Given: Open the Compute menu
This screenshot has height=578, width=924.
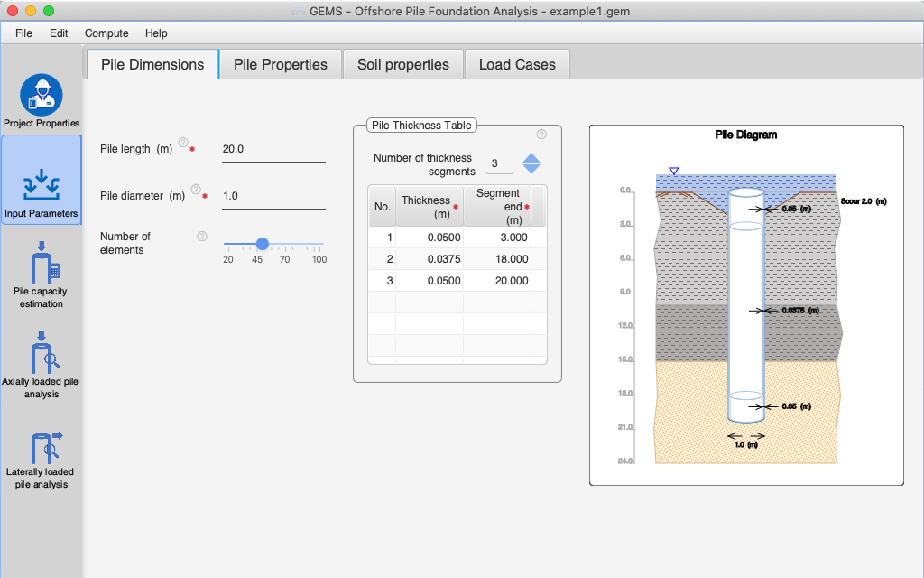Looking at the screenshot, I should click(106, 33).
